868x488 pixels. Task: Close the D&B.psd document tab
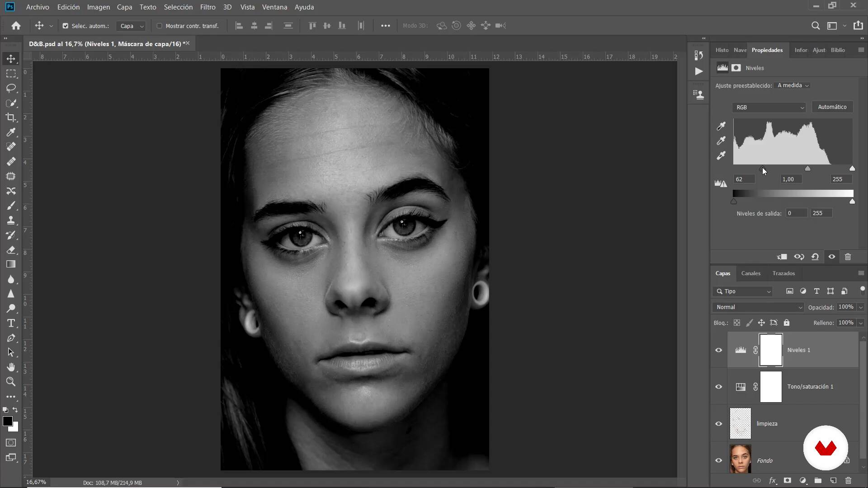coord(187,43)
